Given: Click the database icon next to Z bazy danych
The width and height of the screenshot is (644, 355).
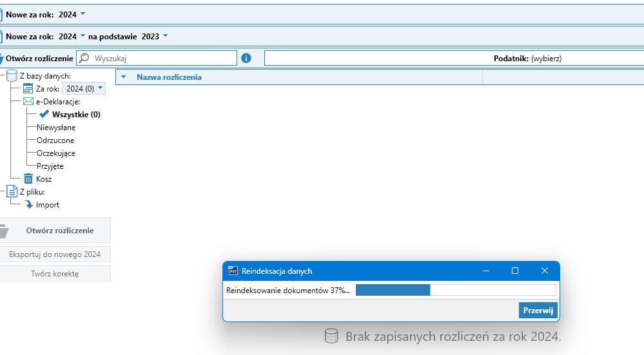Looking at the screenshot, I should pyautogui.click(x=12, y=76).
